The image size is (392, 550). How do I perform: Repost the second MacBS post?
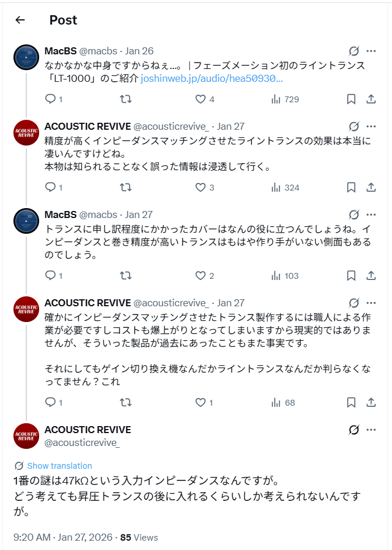pos(125,276)
